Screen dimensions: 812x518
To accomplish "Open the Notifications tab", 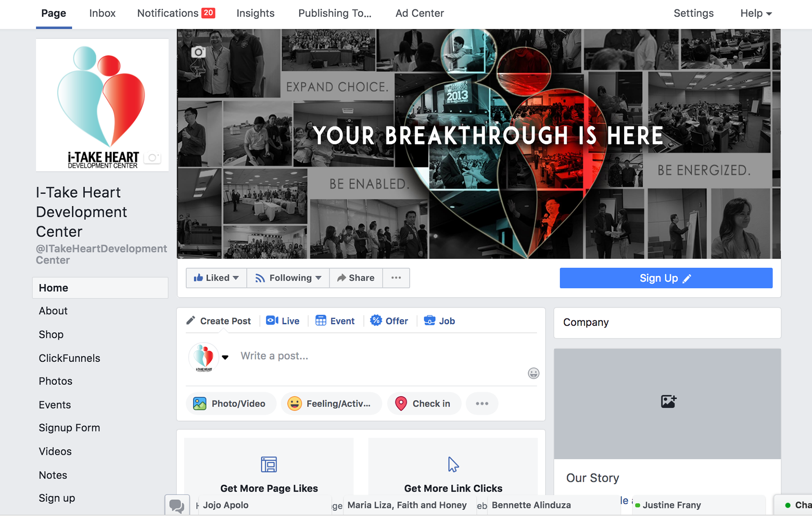I will click(176, 14).
